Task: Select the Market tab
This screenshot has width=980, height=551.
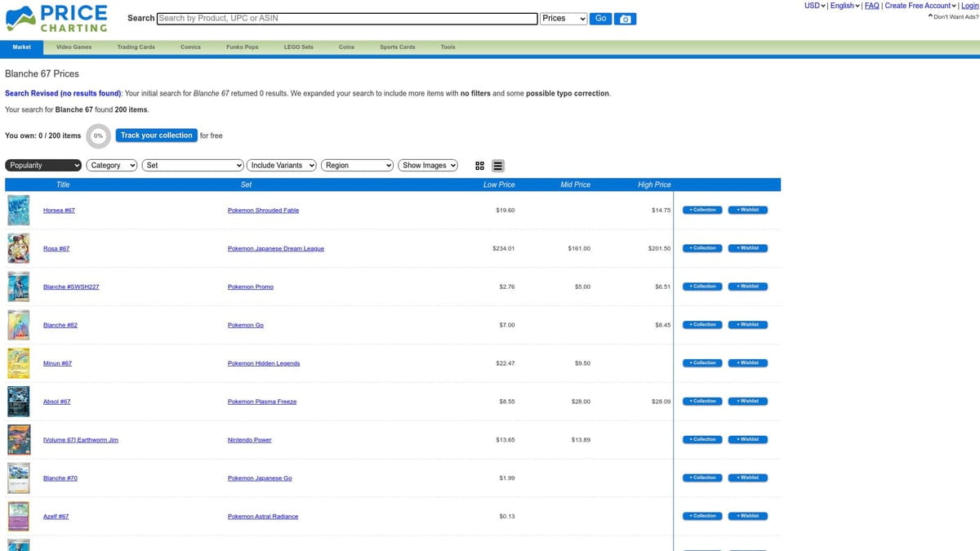Action: pos(22,47)
